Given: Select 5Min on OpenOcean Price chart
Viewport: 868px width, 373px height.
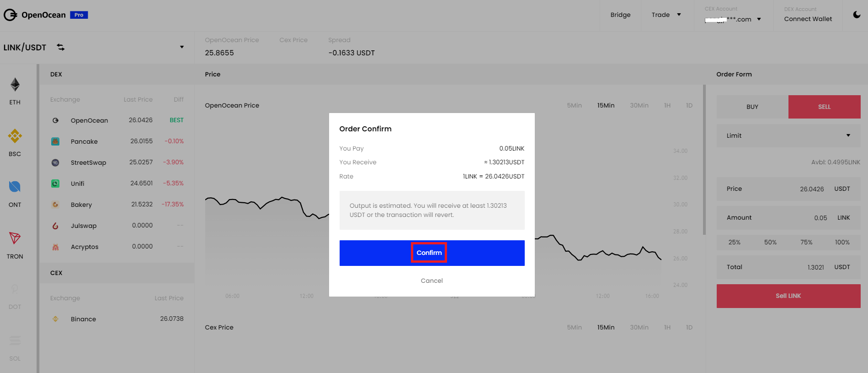Looking at the screenshot, I should [x=574, y=105].
